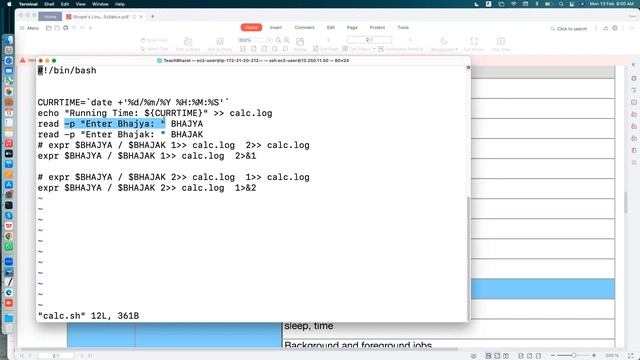Open the PDF editor Menu button
640x360 pixels.
coord(29,28)
